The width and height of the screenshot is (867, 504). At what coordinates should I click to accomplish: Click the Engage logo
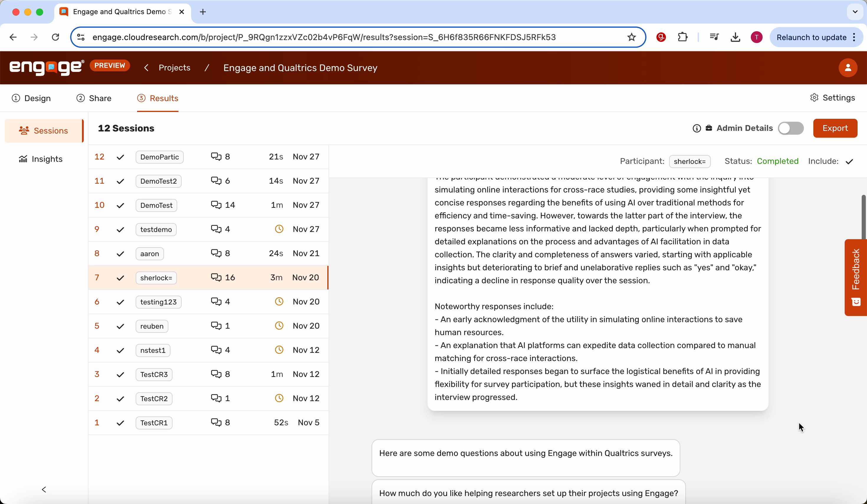coord(47,67)
